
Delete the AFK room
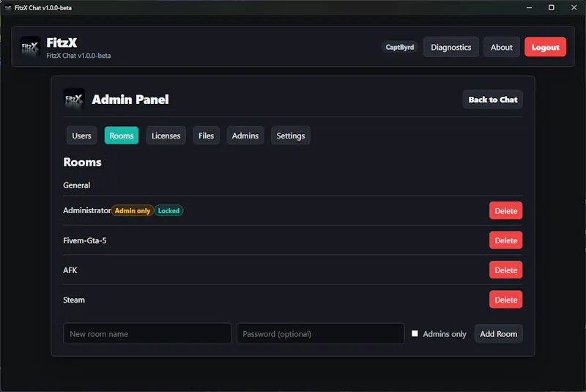tap(506, 270)
